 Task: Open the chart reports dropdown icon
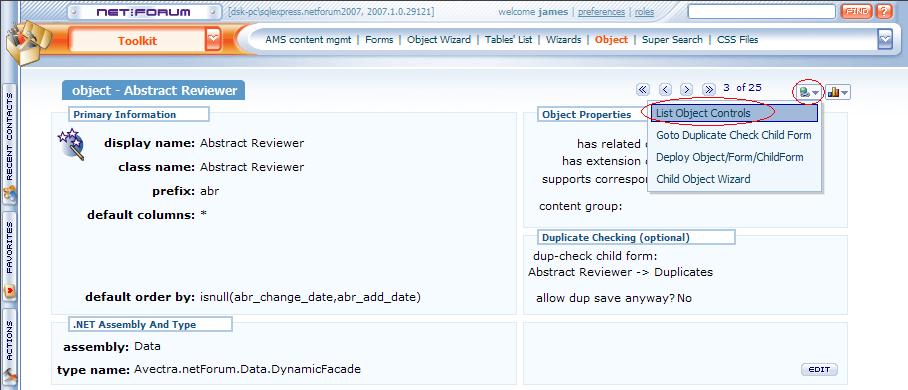[x=837, y=92]
